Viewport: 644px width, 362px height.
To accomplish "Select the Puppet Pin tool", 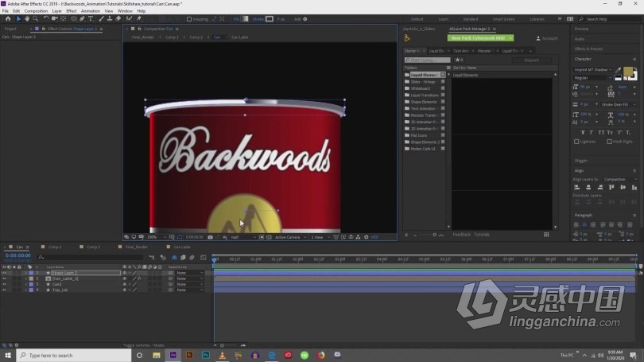I will [x=139, y=19].
